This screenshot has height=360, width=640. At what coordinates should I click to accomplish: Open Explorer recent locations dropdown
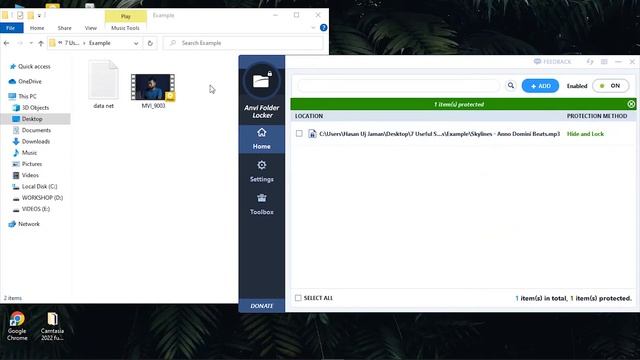tap(31, 43)
